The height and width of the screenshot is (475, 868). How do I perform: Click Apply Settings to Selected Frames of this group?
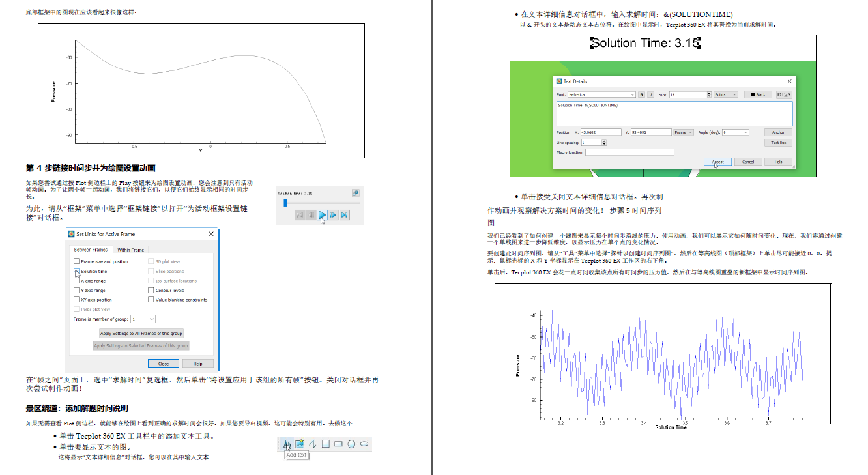[x=141, y=345]
